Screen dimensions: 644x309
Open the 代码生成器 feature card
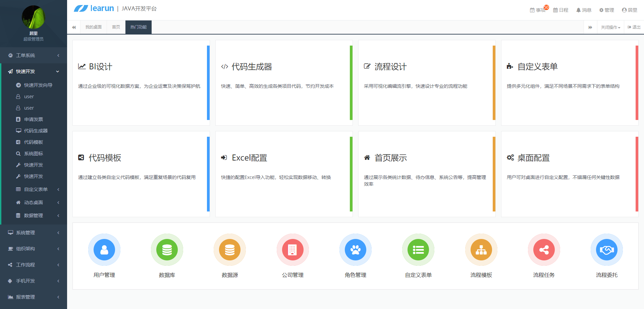(x=284, y=83)
